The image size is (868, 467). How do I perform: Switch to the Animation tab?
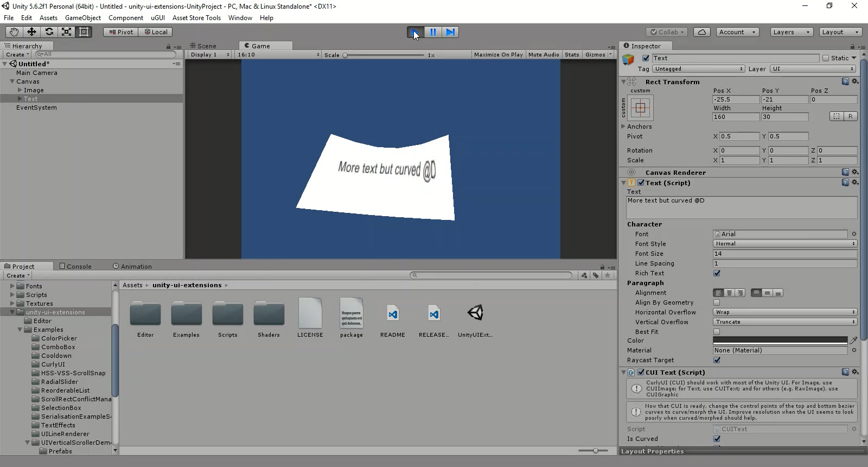pos(132,267)
